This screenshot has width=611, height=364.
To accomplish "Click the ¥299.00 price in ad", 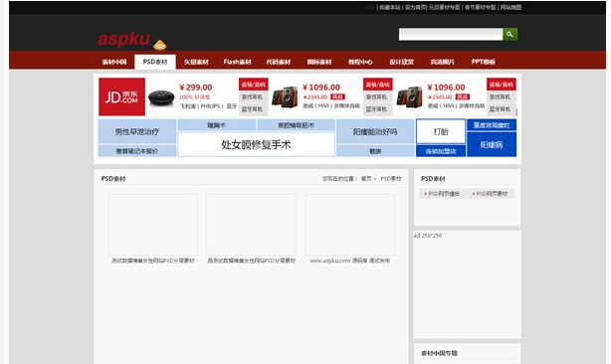I will point(196,88).
